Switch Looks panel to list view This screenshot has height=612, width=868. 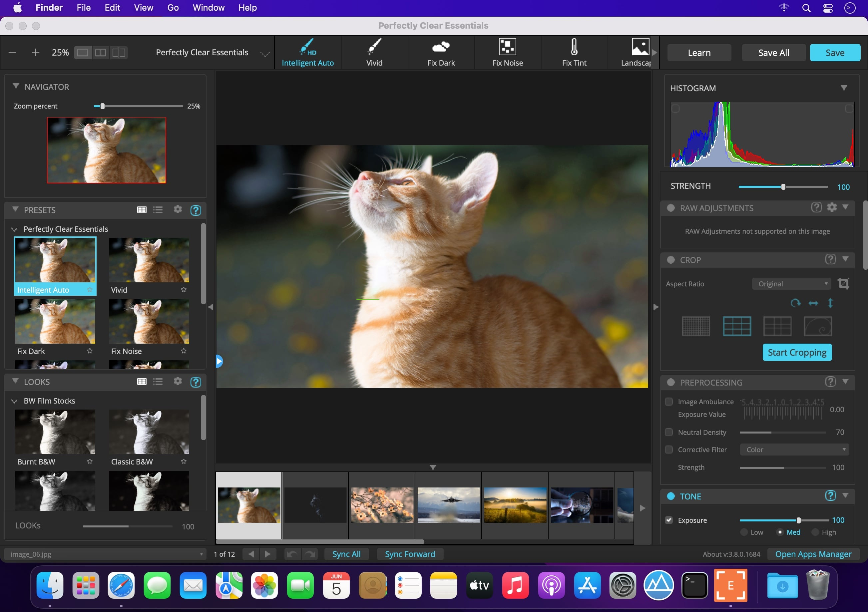(x=158, y=382)
